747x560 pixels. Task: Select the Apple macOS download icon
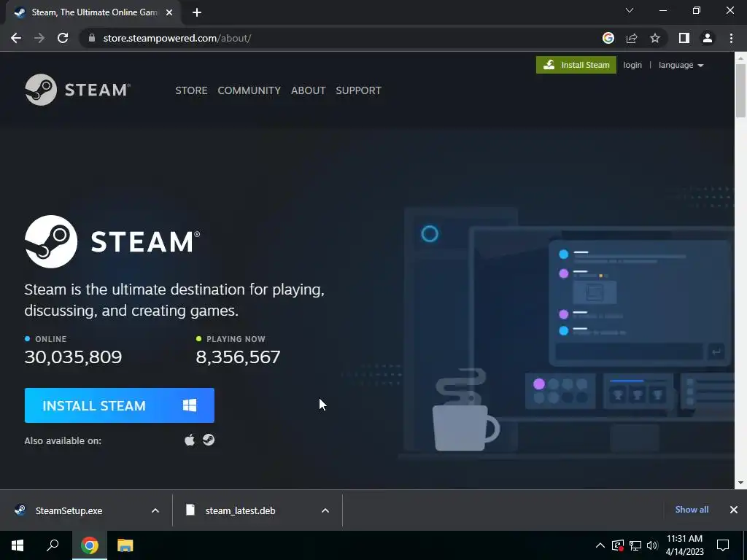(190, 440)
